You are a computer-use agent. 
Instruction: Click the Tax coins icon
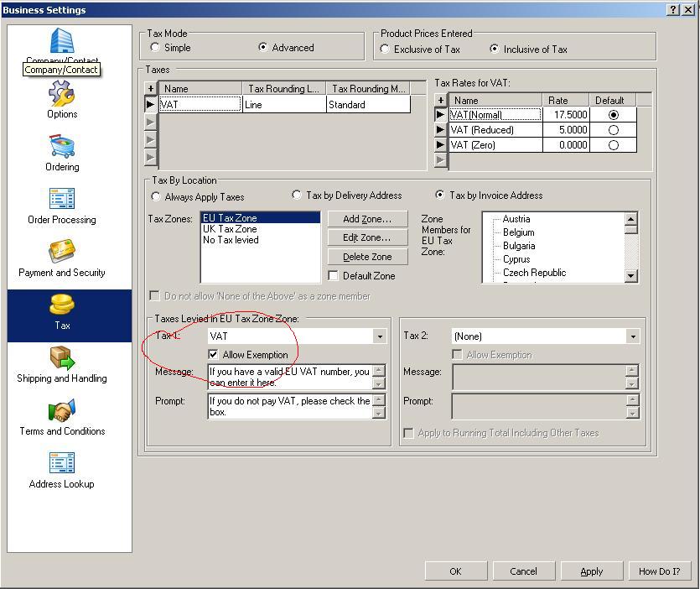(62, 306)
